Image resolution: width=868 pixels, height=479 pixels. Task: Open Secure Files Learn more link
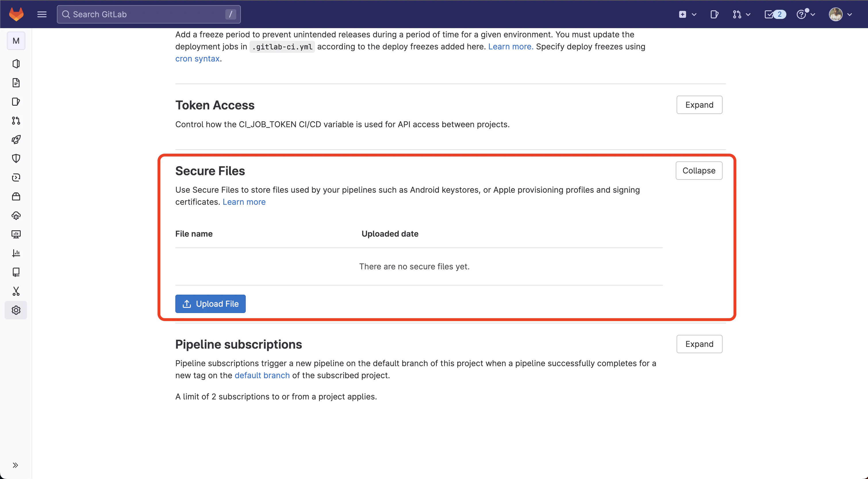coord(244,202)
